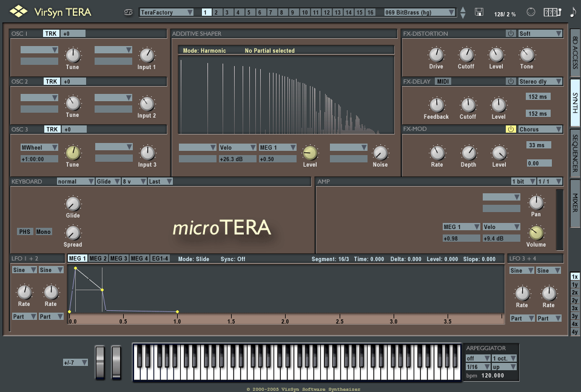Click the MIDI connector round icon
This screenshot has height=392, width=581.
pos(531,12)
